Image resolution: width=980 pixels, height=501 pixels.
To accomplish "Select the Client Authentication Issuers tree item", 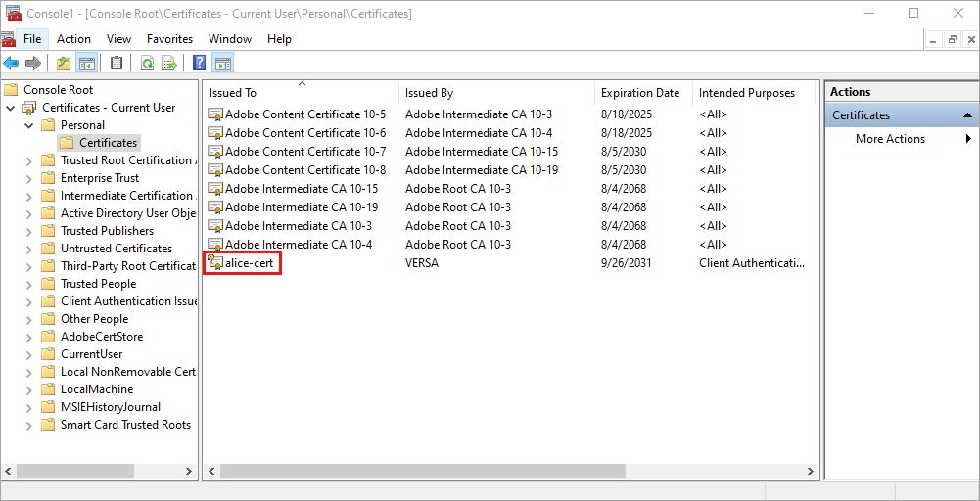I will [128, 301].
